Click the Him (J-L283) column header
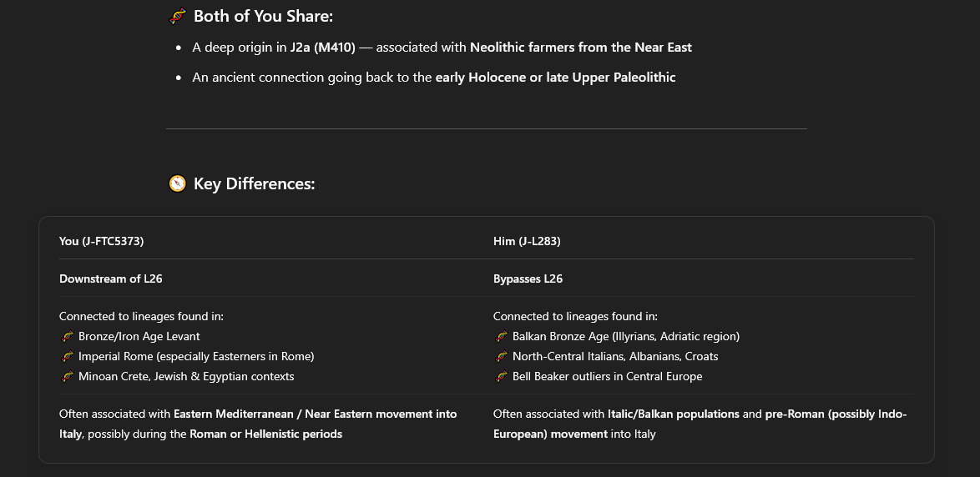This screenshot has height=477, width=980. (527, 241)
